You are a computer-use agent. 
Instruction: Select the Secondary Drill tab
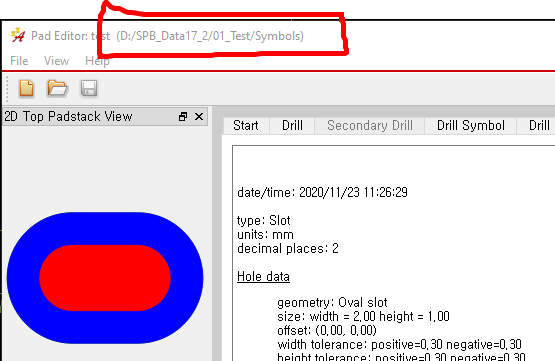[x=370, y=126]
